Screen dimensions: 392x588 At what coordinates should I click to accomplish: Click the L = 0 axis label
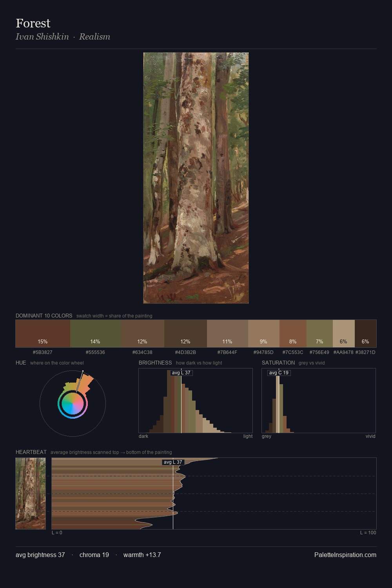point(57,533)
